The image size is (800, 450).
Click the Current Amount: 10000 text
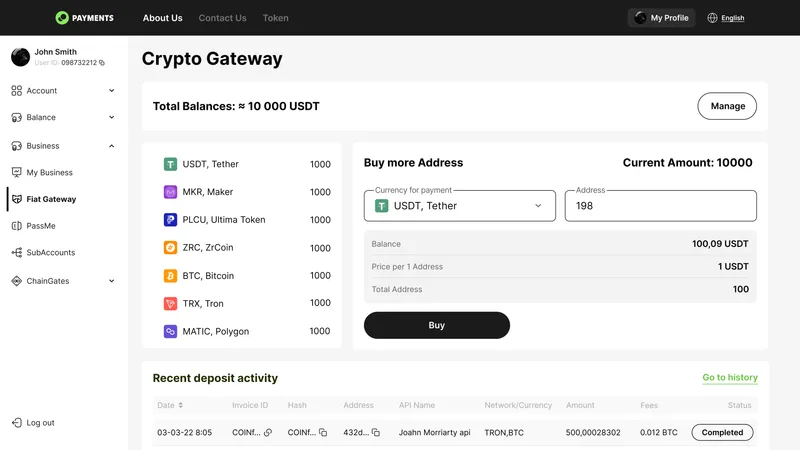click(x=687, y=163)
